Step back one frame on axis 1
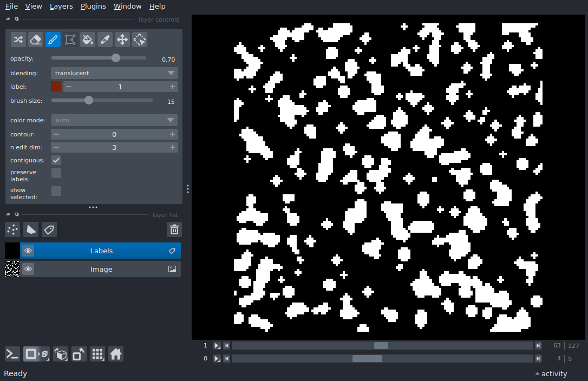Screen dimensions: 588x381 click(226, 346)
